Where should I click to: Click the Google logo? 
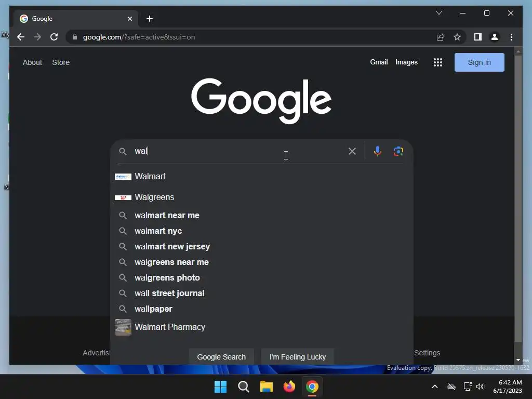(x=261, y=101)
